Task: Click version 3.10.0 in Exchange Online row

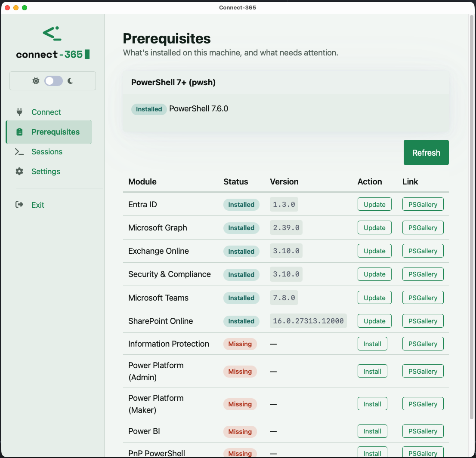Action: [286, 251]
